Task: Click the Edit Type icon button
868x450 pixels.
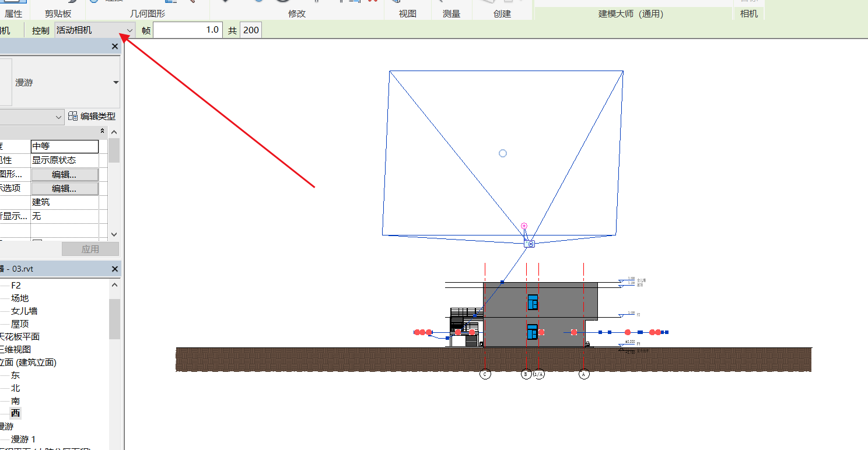Action: (92, 117)
